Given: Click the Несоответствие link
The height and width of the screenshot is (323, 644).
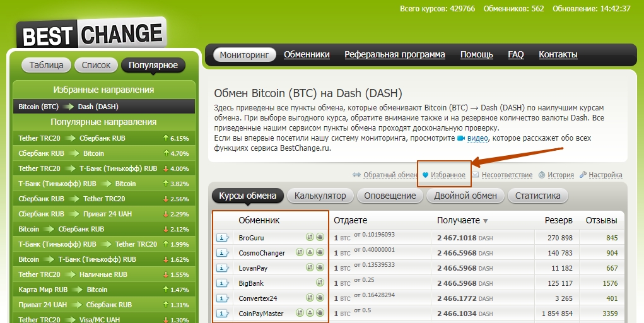Looking at the screenshot, I should pyautogui.click(x=507, y=175).
